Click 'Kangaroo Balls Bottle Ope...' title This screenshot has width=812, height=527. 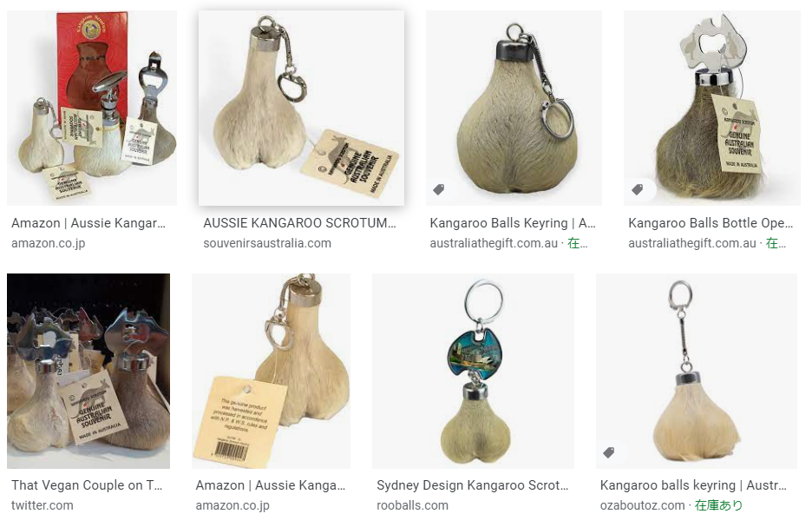click(710, 223)
